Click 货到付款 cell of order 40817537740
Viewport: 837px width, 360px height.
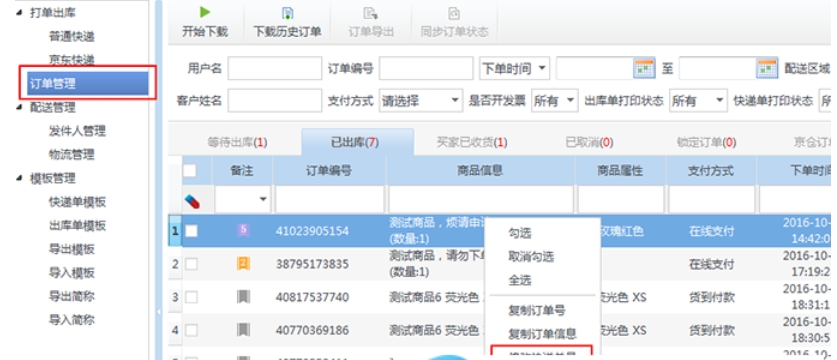pos(711,297)
